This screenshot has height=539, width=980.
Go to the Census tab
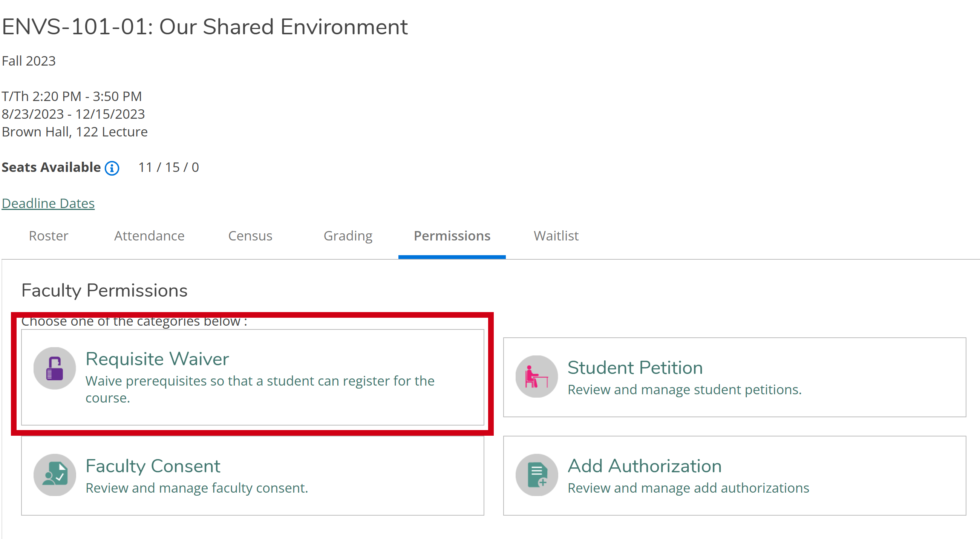click(250, 236)
